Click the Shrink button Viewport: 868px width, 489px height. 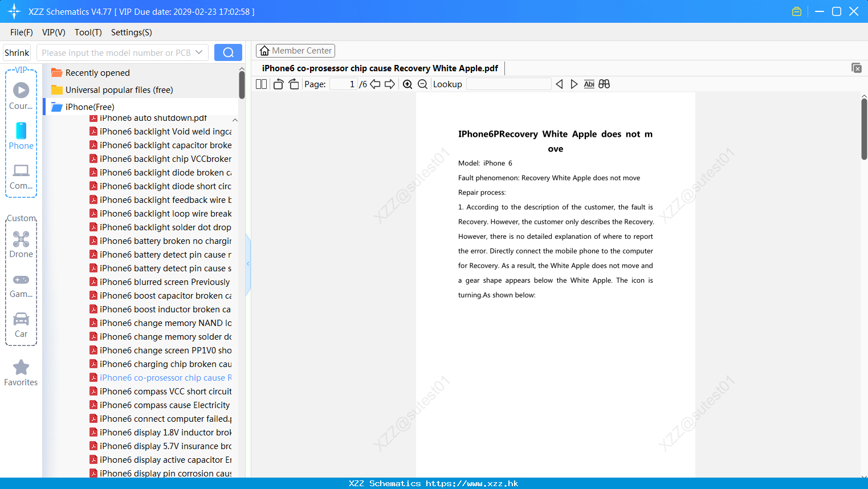(17, 52)
